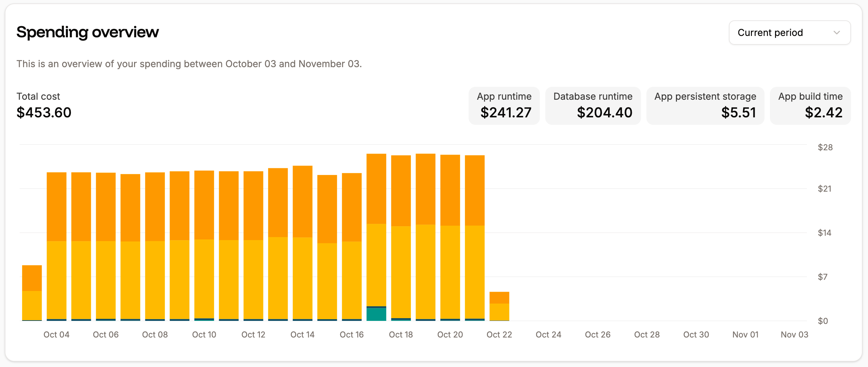Click the Spending overview heading
Viewport: 868px width, 367px height.
coord(88,32)
